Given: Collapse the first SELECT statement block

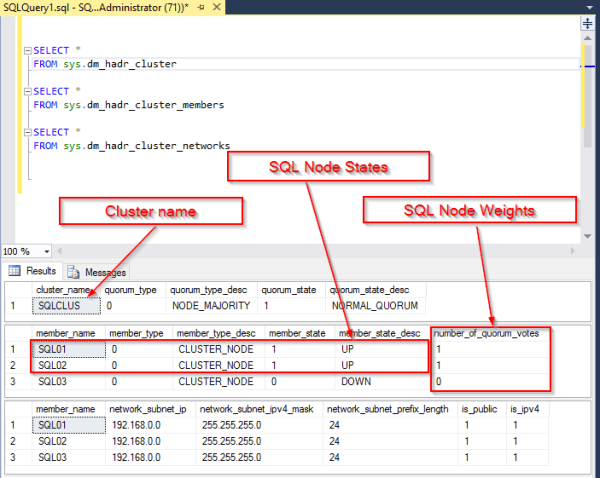Looking at the screenshot, I should (x=27, y=50).
